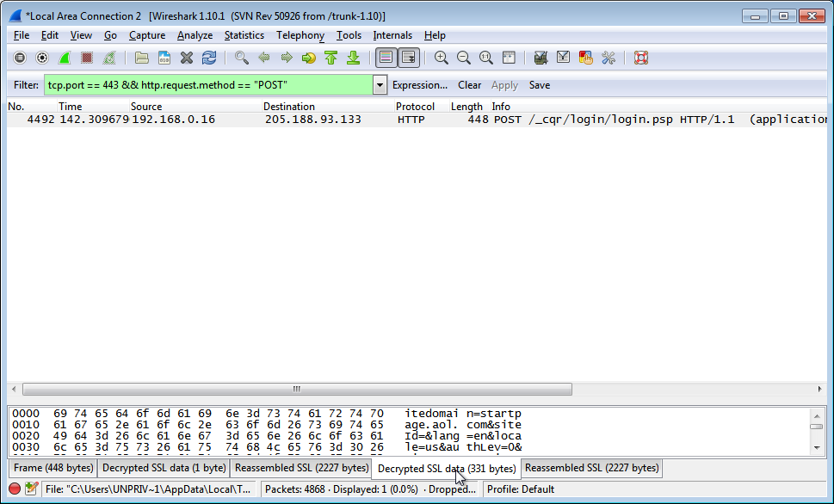Viewport: 834px width, 504px height.
Task: Stop the running capture
Action: click(x=87, y=58)
